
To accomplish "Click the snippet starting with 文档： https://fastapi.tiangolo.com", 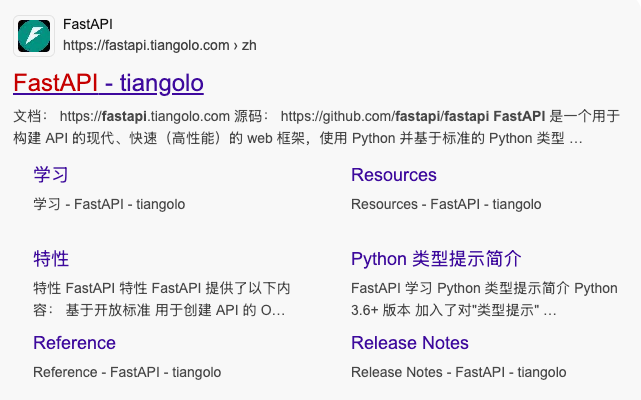I will [x=316, y=127].
